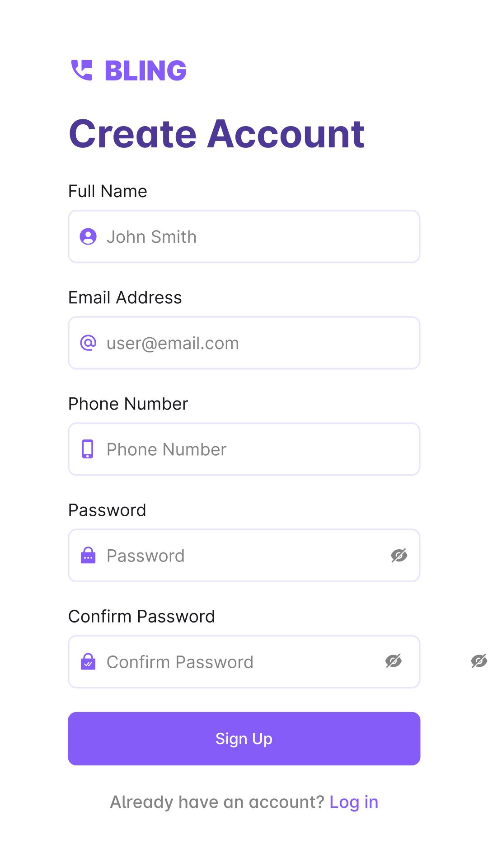Screen dimensions: 488x868
Task: Open the Log in link
Action: coord(354,802)
